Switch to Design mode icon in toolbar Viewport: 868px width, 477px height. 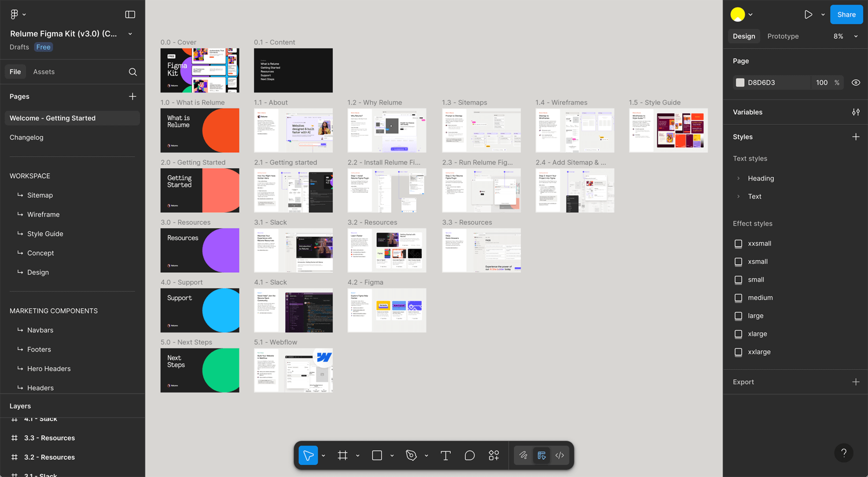(542, 456)
